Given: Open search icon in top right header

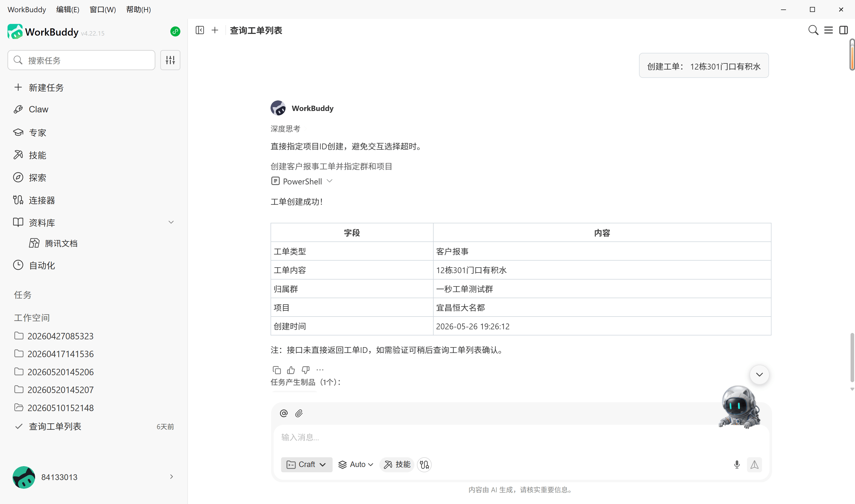Looking at the screenshot, I should click(813, 30).
